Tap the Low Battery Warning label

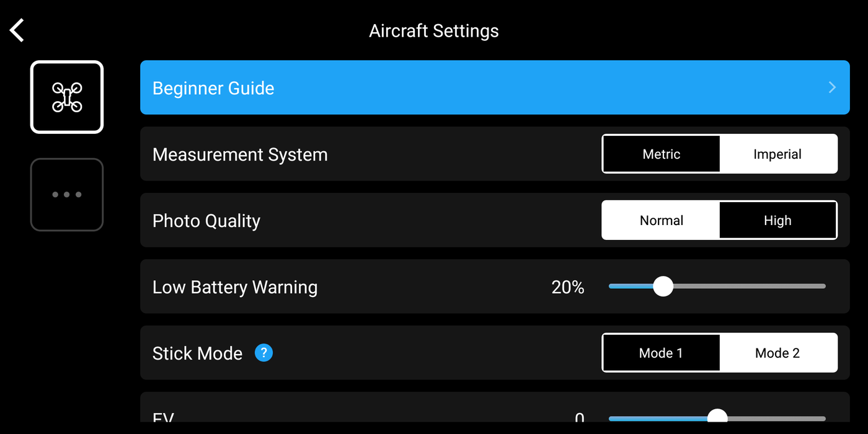pos(235,287)
